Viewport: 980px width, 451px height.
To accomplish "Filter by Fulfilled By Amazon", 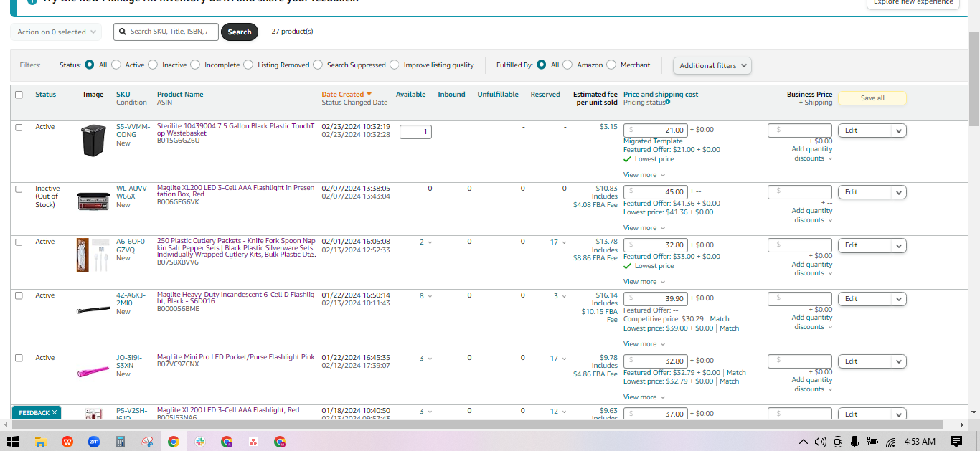I will click(x=568, y=65).
